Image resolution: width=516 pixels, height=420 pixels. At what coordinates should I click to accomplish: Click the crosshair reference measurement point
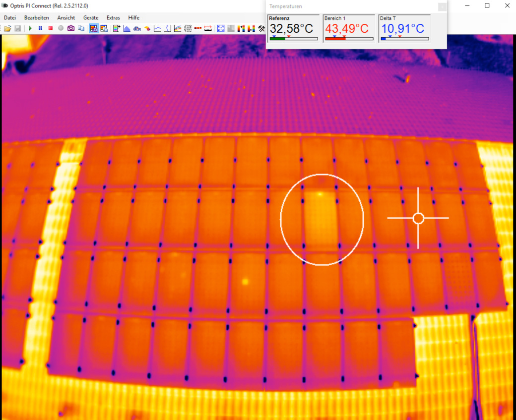point(418,218)
